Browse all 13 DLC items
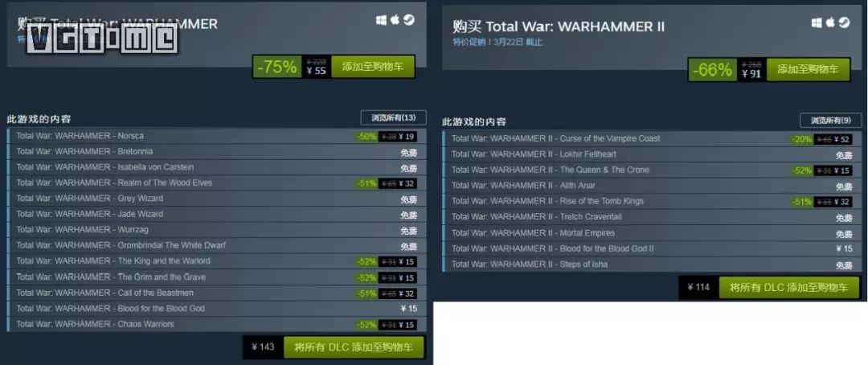The image size is (868, 365). [x=393, y=117]
